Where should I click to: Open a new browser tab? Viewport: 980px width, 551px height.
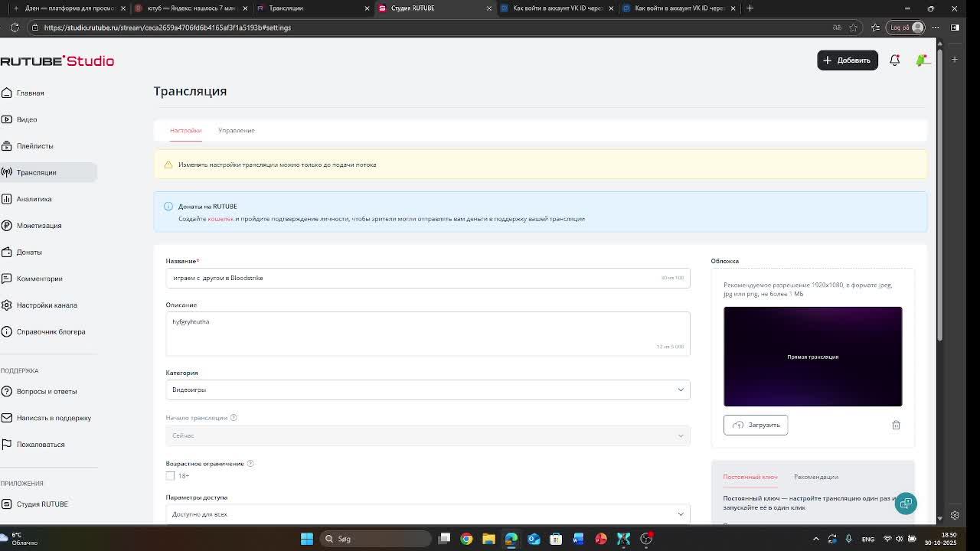coord(750,8)
